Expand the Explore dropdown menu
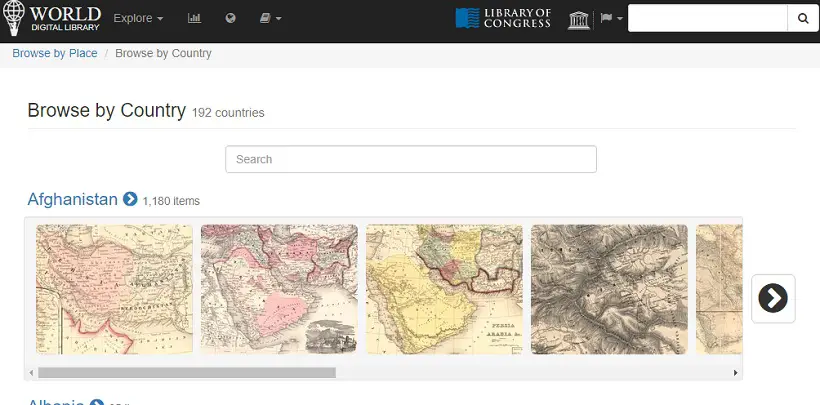 138,18
